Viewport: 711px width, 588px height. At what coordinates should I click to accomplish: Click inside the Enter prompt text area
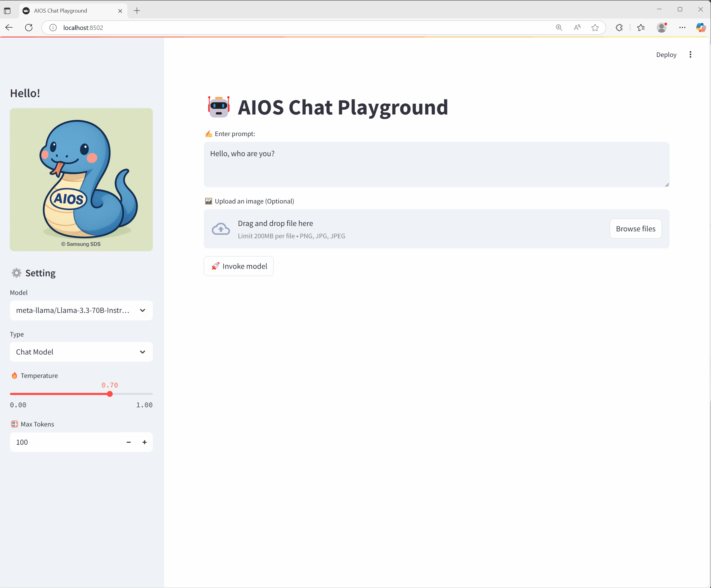pyautogui.click(x=436, y=164)
